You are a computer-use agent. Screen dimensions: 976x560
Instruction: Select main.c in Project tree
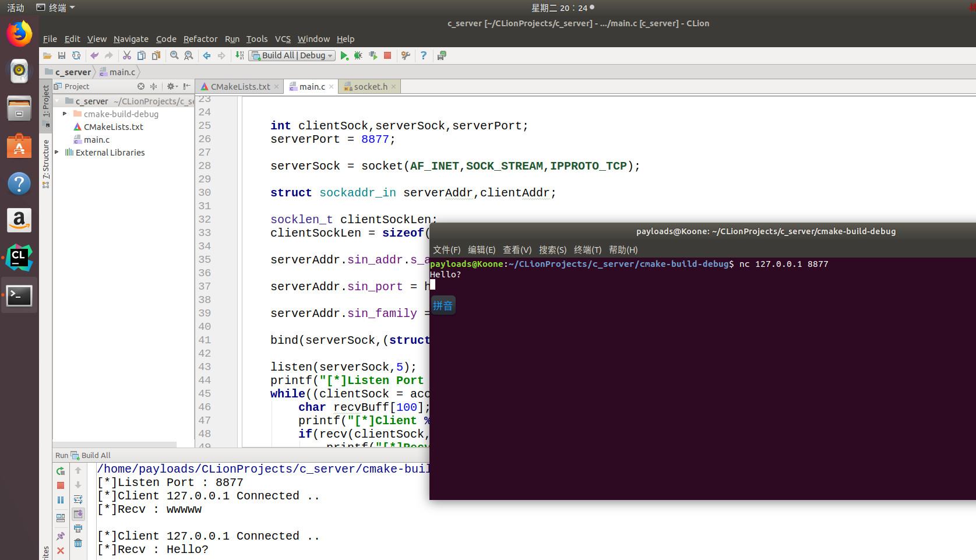[x=97, y=139]
